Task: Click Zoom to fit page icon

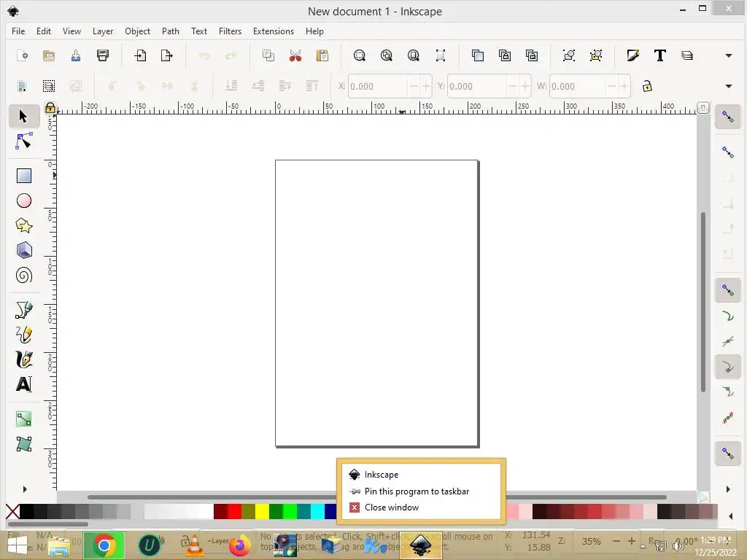Action: tap(414, 55)
